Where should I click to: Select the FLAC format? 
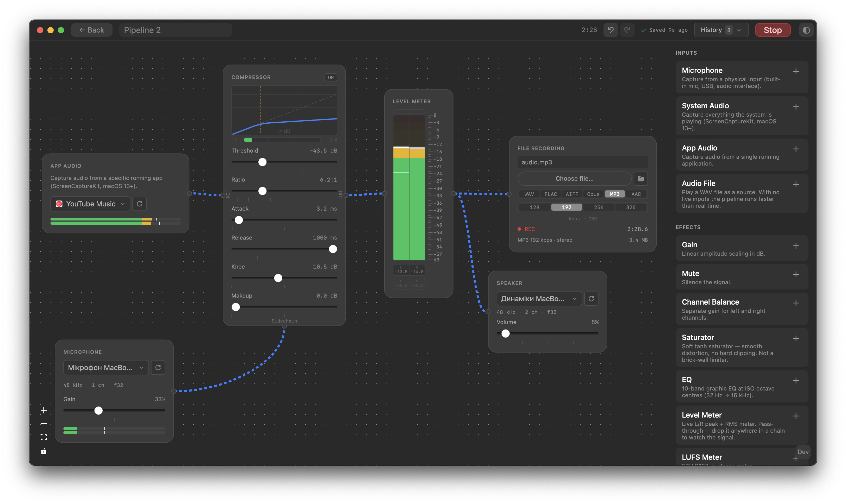pos(550,194)
